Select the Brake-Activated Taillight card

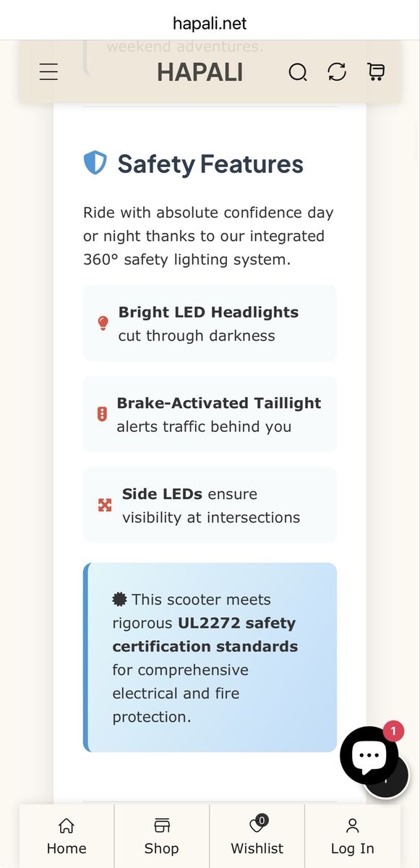(x=210, y=414)
